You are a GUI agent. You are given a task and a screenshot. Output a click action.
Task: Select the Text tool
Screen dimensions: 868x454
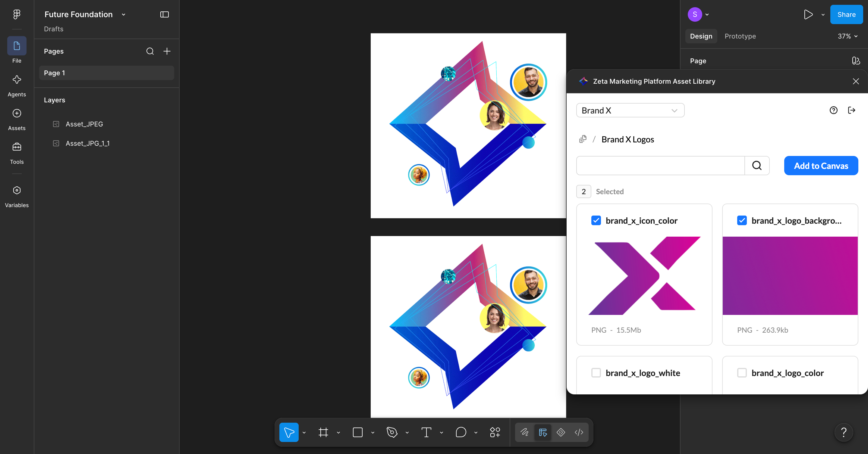[426, 432]
